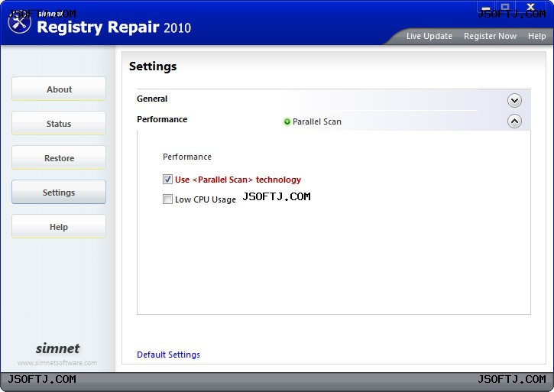Open the Help sidebar button
The image size is (554, 392).
click(x=59, y=226)
